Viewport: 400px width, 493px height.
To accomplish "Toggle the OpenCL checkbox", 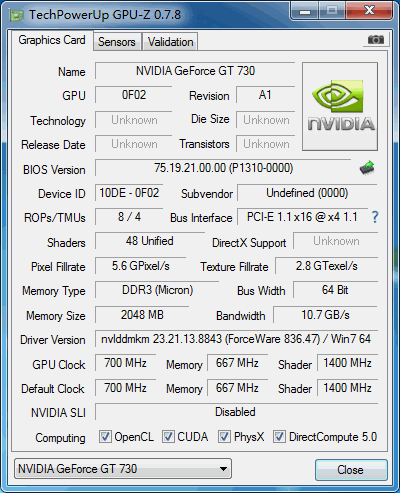I will (105, 436).
